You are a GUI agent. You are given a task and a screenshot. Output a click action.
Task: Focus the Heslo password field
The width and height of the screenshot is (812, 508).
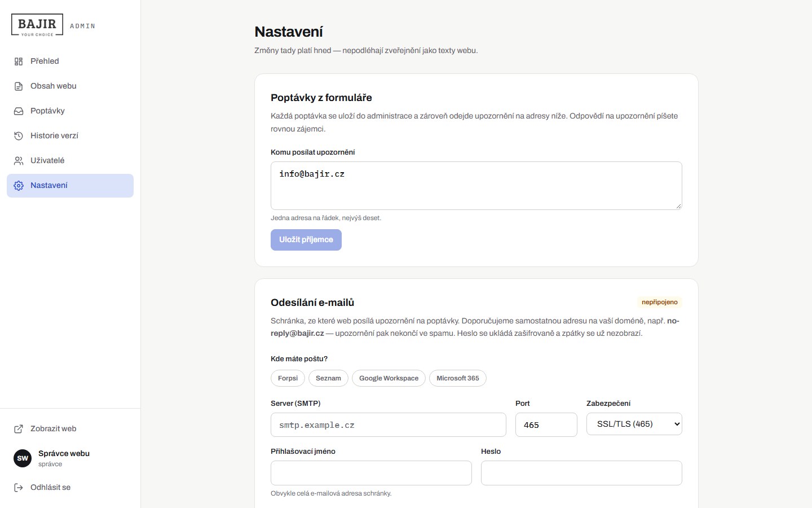click(581, 473)
